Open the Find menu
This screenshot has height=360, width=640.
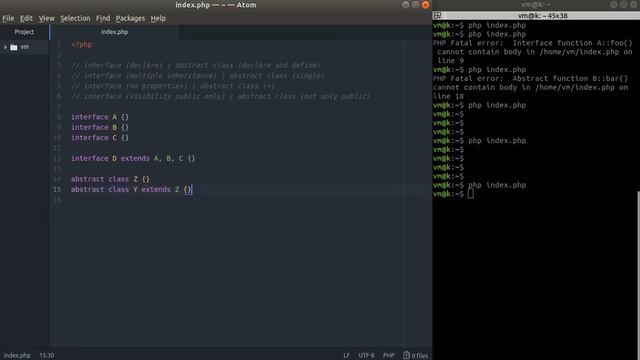coord(103,18)
